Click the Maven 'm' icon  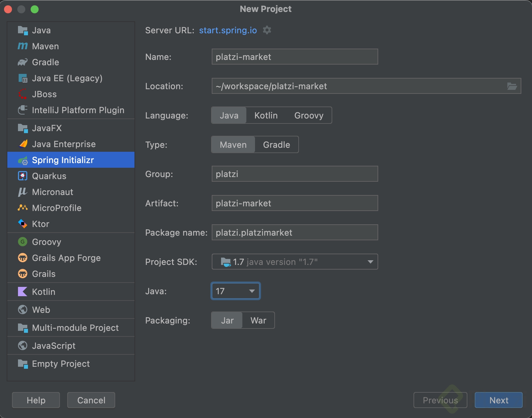point(23,46)
